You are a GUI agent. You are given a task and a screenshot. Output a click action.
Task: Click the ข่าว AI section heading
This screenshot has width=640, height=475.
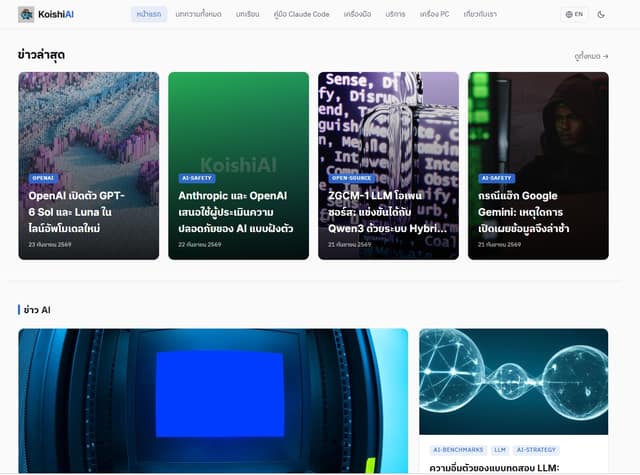coord(37,310)
